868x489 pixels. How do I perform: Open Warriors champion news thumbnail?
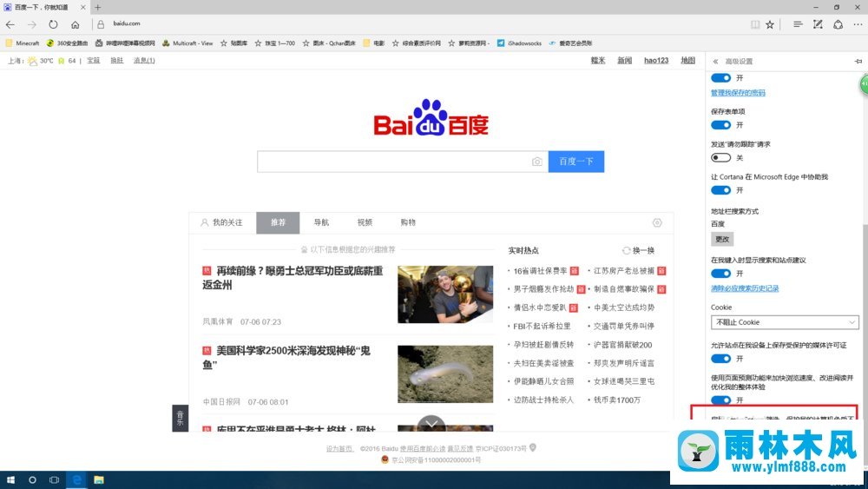(x=445, y=294)
